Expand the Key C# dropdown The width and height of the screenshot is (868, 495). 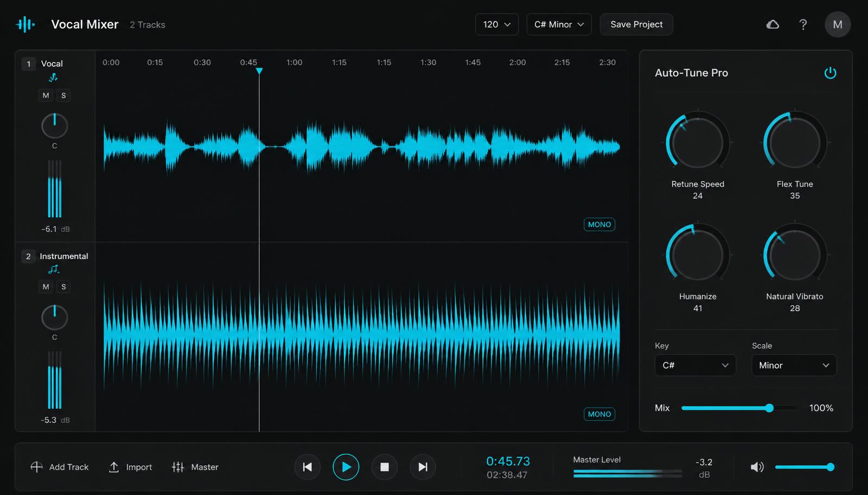coord(695,365)
